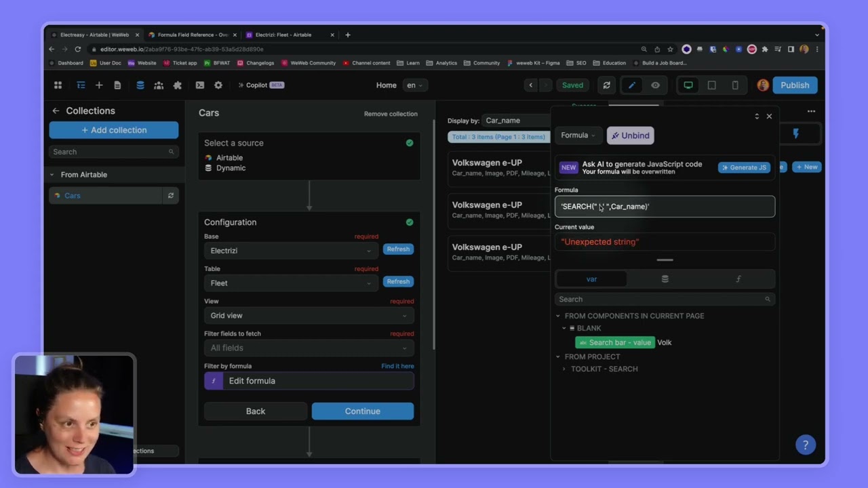Open Copilot beta assistant
Screen dimensions: 868x488
pyautogui.click(x=260, y=85)
